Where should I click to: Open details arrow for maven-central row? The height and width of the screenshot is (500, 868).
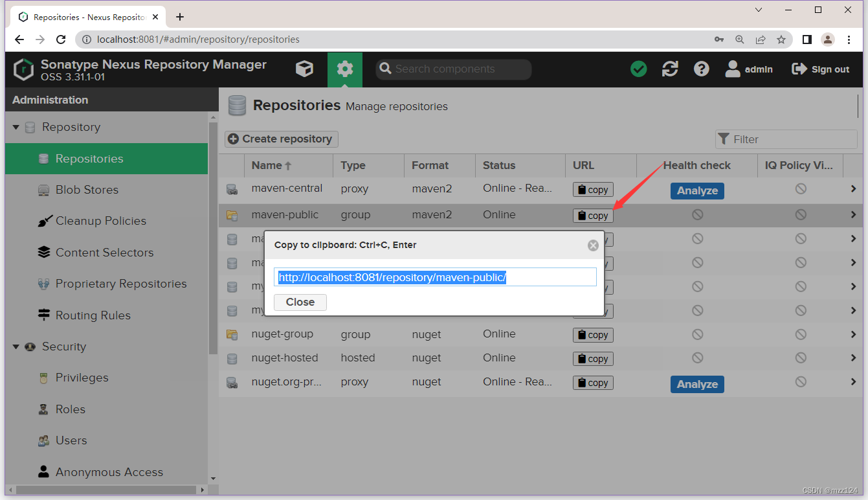pos(853,189)
